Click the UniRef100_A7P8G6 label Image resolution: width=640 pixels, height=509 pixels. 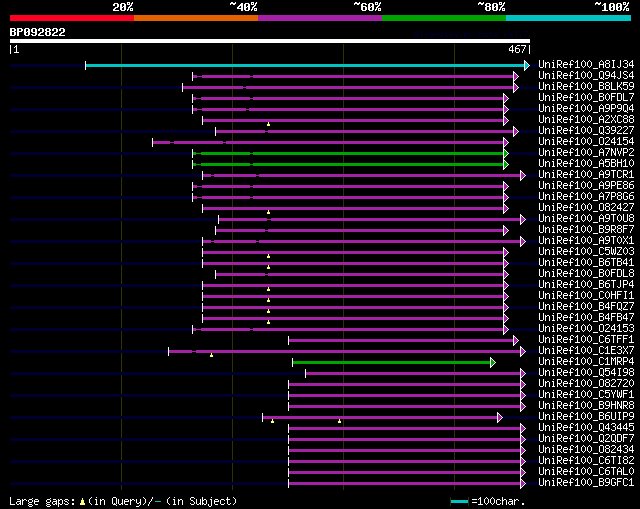[586, 197]
